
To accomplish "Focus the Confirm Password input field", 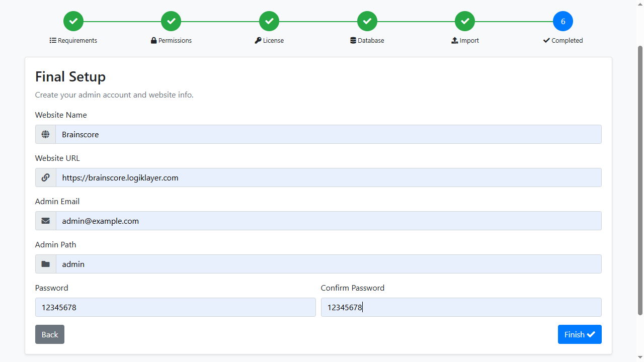I will (461, 307).
